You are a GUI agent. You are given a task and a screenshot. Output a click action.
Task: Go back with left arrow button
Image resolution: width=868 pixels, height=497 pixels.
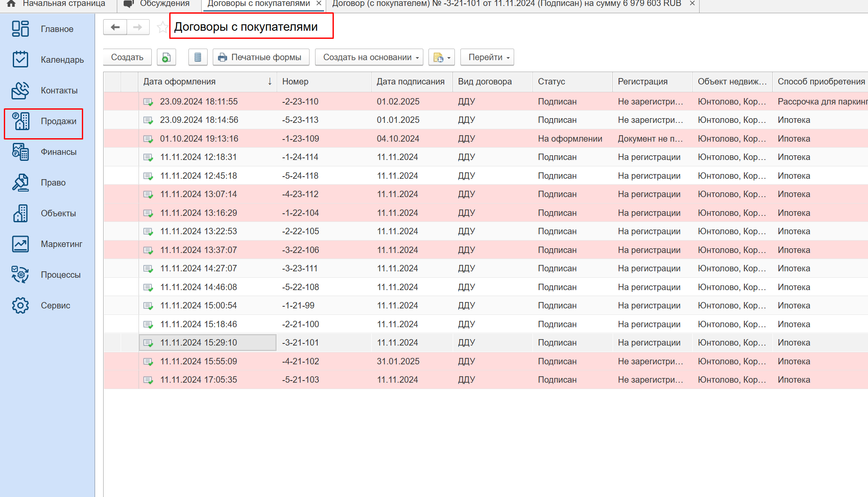click(x=115, y=27)
